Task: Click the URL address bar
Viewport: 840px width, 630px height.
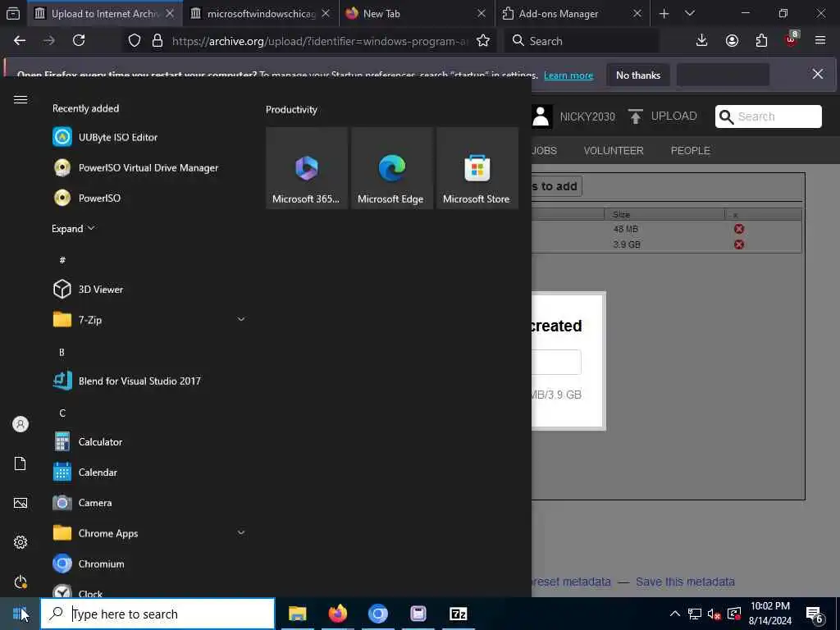Action: pos(319,41)
